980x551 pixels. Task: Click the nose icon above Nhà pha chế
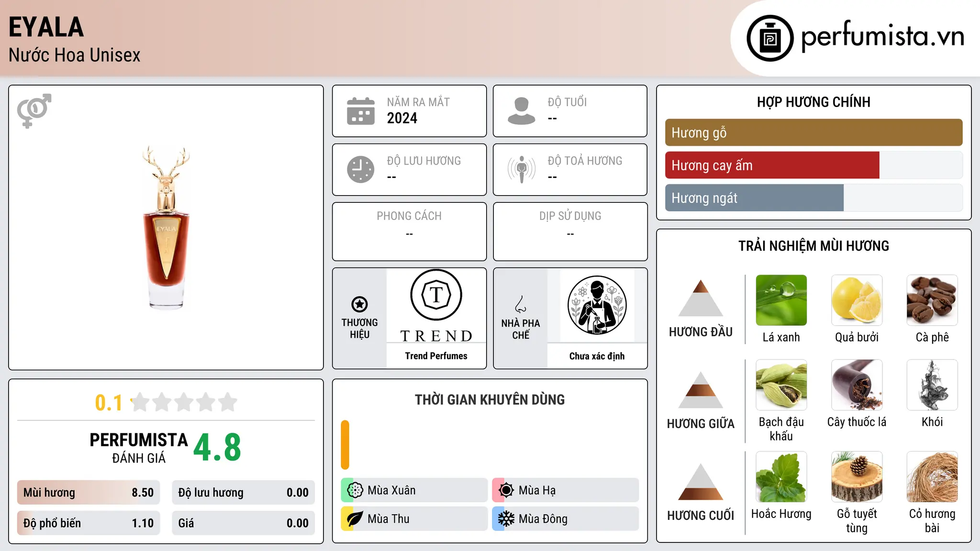(521, 304)
